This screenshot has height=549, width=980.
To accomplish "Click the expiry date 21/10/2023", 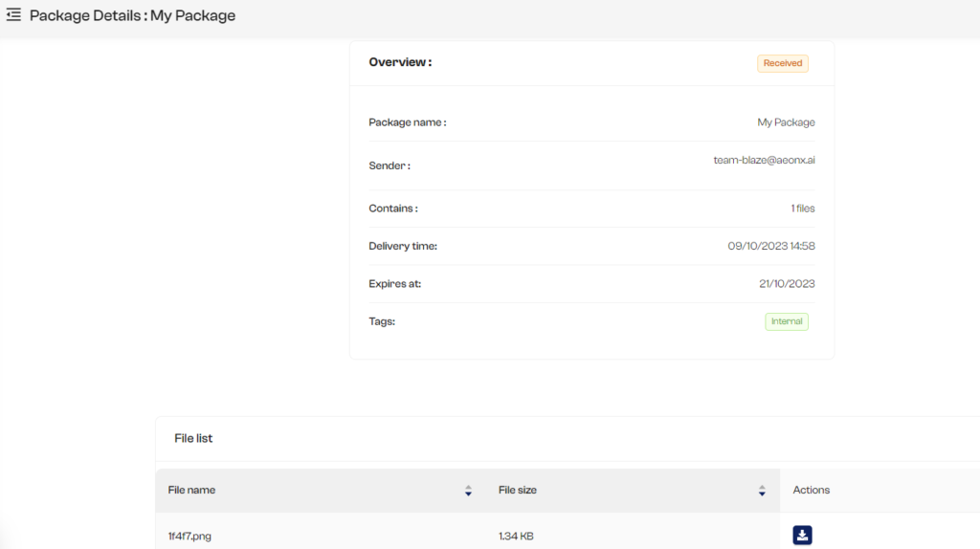I will tap(787, 283).
